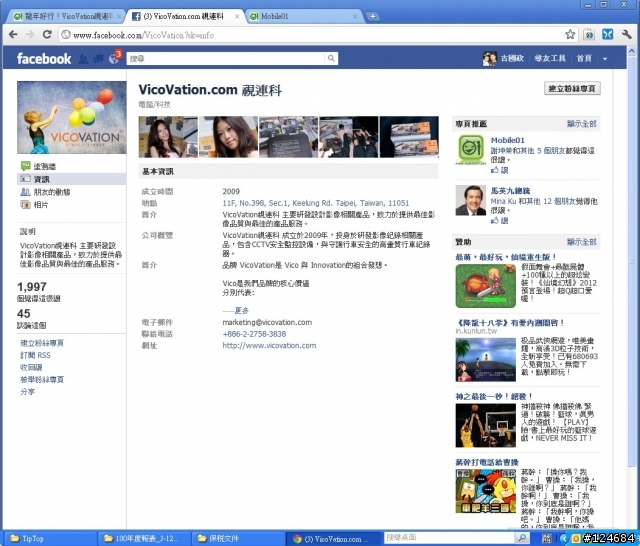Click the 1,997 likes count
The width and height of the screenshot is (640, 546).
[x=32, y=287]
